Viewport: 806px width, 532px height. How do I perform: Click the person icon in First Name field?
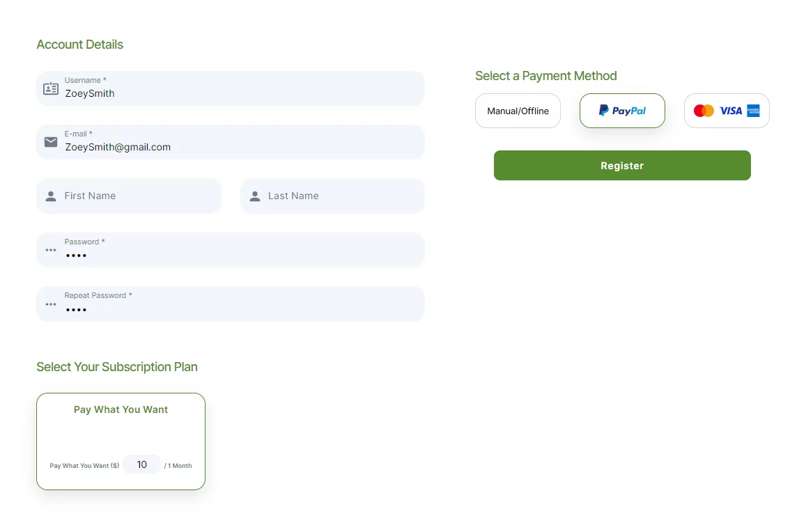(51, 196)
